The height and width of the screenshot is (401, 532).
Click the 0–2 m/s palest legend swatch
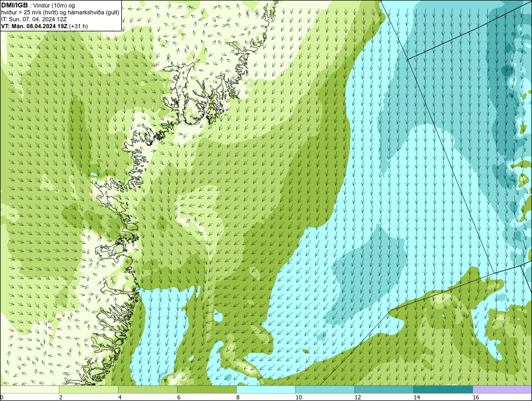[x=29, y=389]
